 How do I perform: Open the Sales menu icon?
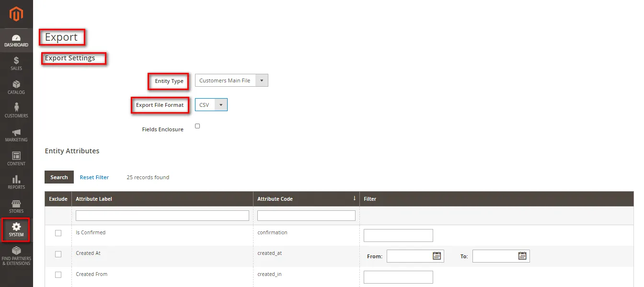[16, 61]
